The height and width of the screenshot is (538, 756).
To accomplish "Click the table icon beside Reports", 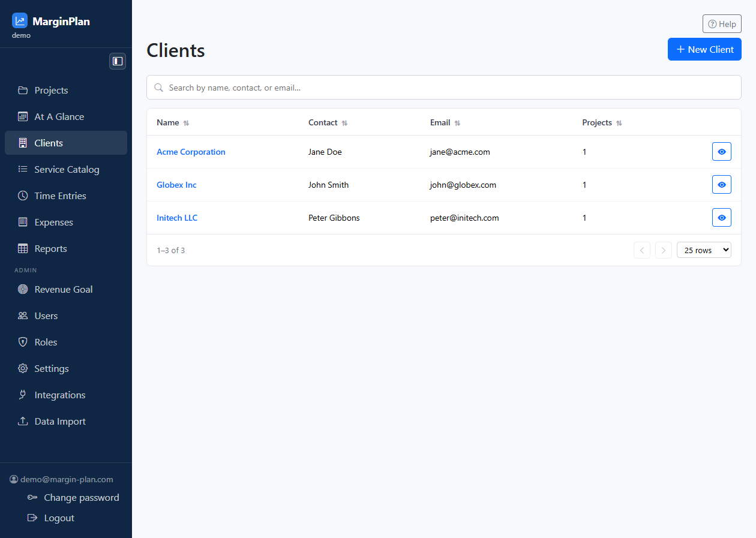I will pos(23,249).
